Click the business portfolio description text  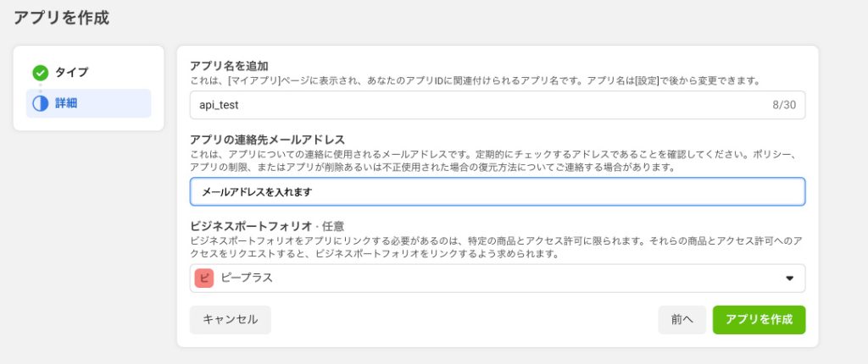[497, 247]
